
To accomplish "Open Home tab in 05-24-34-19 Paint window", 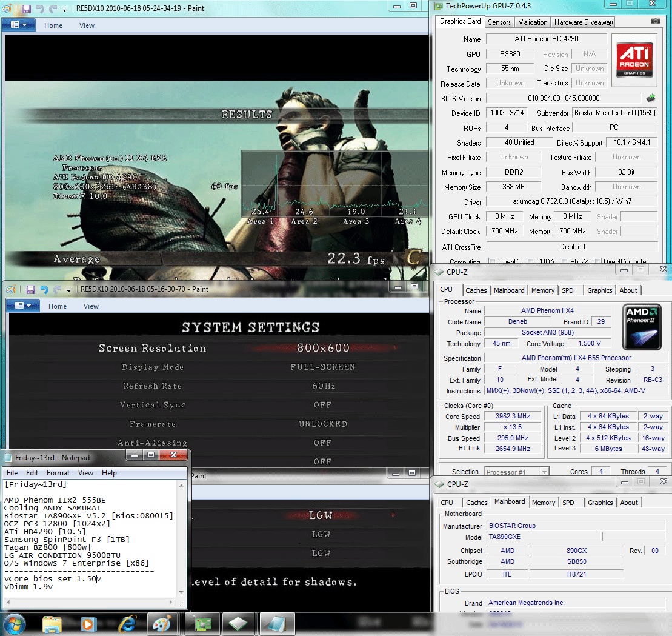I will coord(53,25).
